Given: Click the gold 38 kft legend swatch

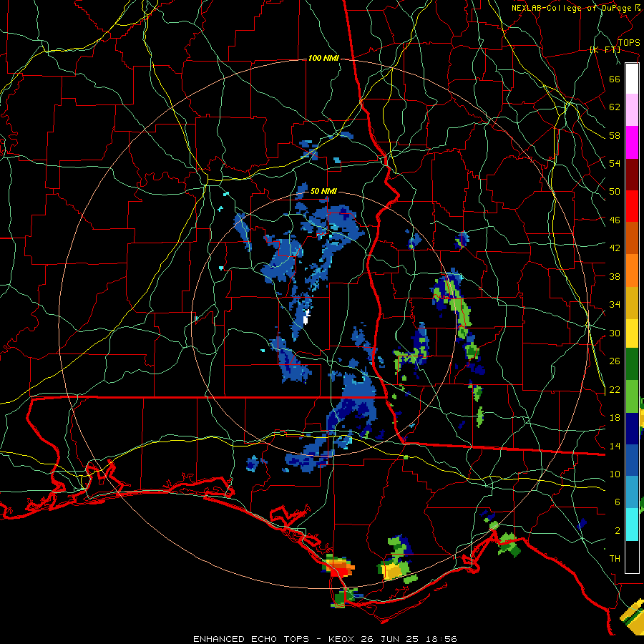Looking at the screenshot, I should click(x=632, y=303).
